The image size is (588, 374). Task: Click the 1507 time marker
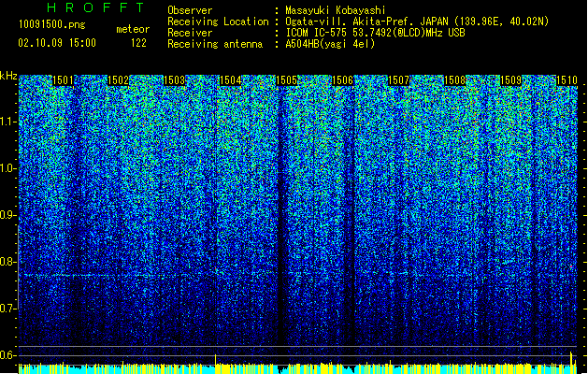click(x=398, y=80)
